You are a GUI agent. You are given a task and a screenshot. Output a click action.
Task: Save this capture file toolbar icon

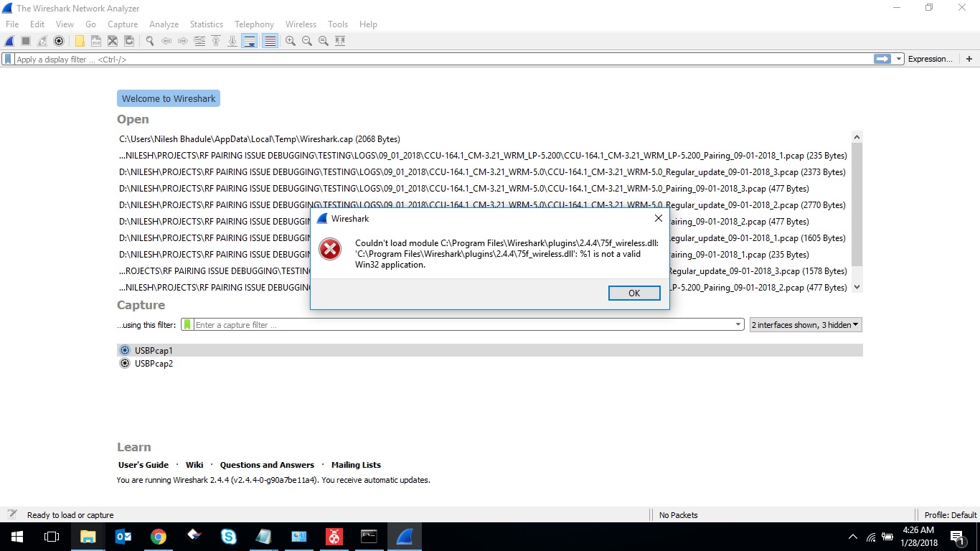[96, 41]
